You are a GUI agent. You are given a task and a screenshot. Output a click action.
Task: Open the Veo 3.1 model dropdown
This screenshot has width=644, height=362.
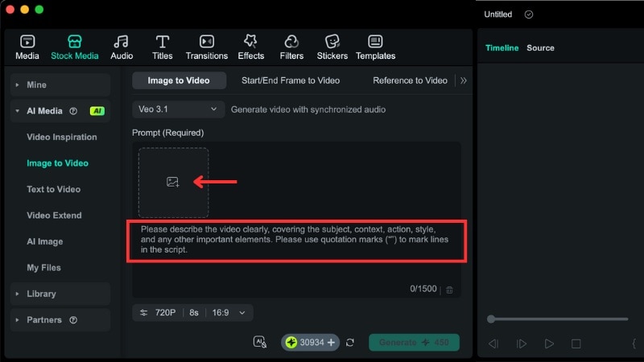[178, 109]
